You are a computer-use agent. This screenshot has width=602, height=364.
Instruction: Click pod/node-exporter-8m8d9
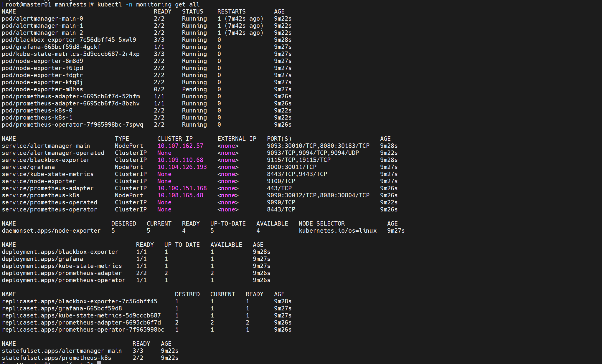point(42,61)
